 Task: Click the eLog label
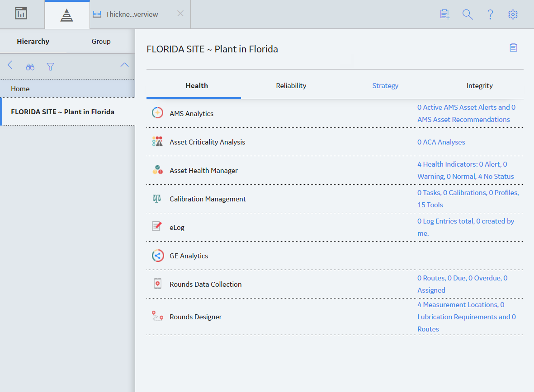pyautogui.click(x=177, y=228)
